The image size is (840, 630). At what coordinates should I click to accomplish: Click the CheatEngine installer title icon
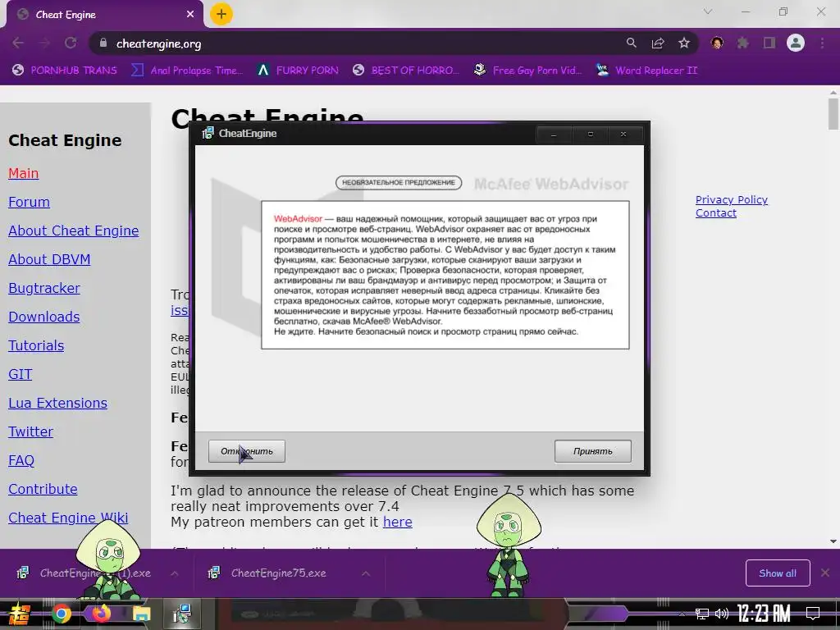coord(208,134)
